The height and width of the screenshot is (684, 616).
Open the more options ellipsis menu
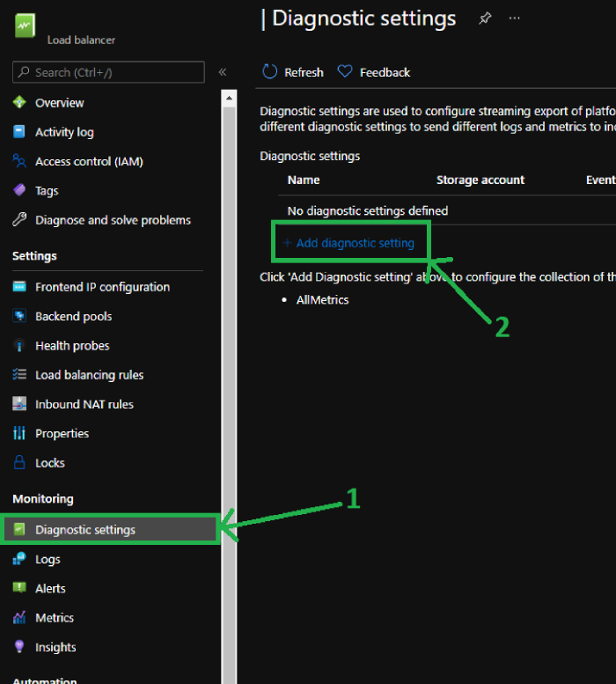515,18
